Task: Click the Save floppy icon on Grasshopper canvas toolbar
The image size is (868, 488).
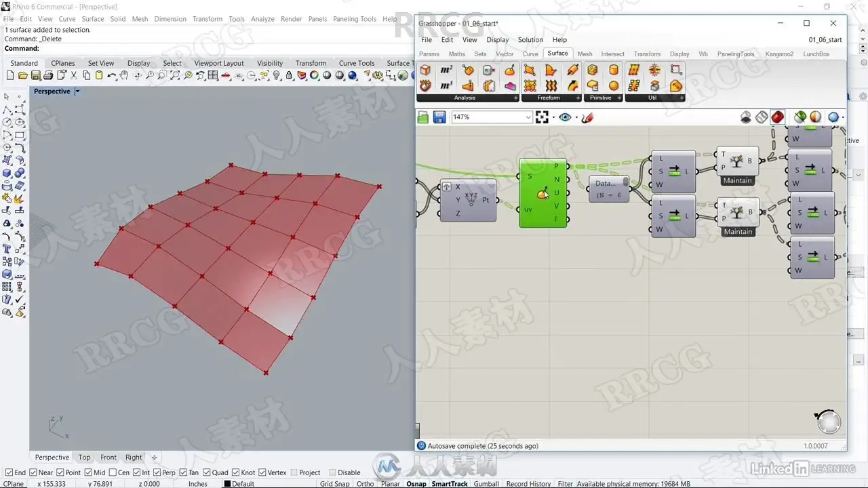Action: point(439,117)
